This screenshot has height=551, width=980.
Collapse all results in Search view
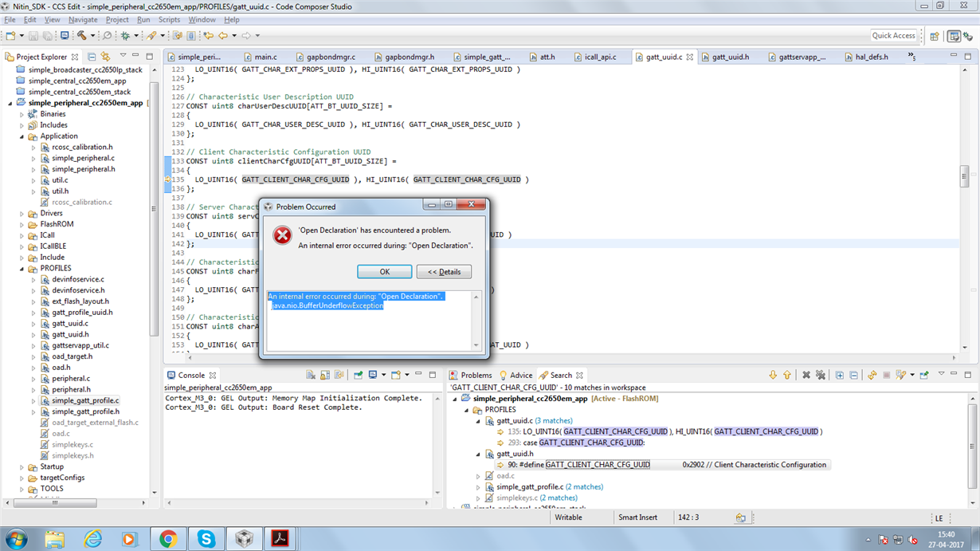[x=853, y=375]
